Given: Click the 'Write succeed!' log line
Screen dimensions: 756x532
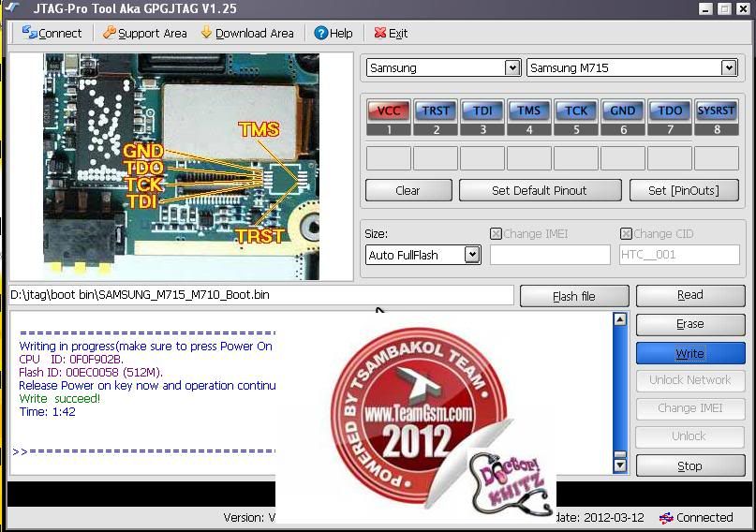Looking at the screenshot, I should coord(60,398).
